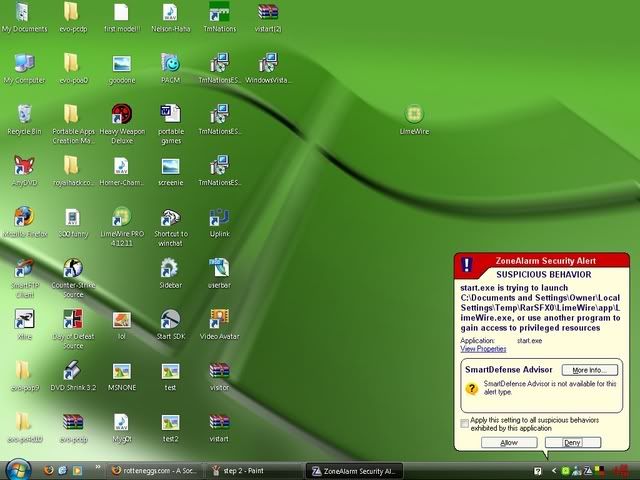Activate the ZoneAlarm Security Alert taskbar button
Screen dimensions: 640x480
354,471
